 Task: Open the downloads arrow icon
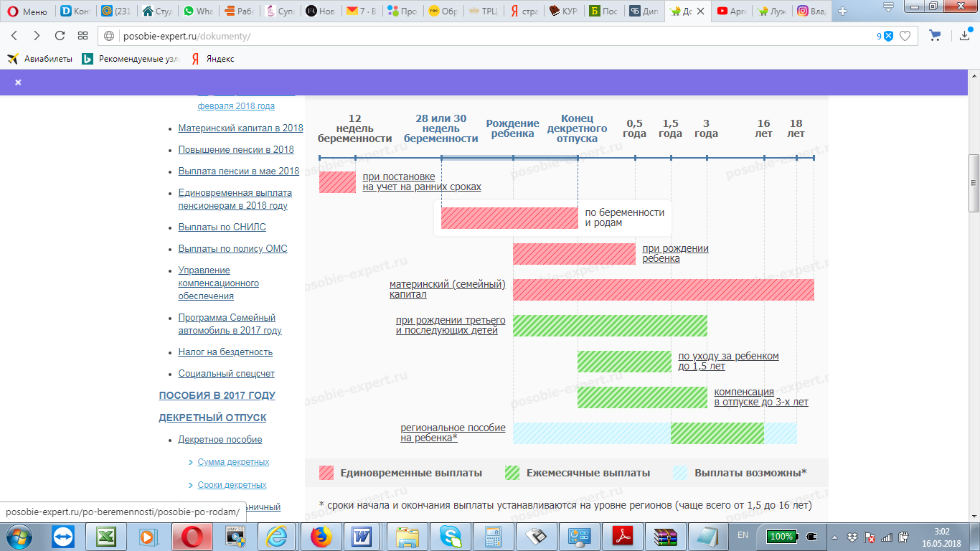pyautogui.click(x=964, y=36)
